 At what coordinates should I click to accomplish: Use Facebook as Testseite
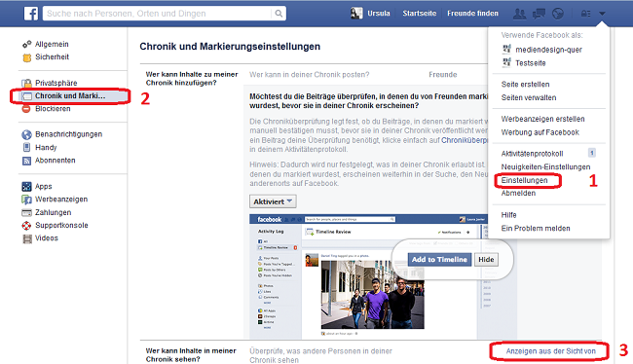tap(531, 63)
